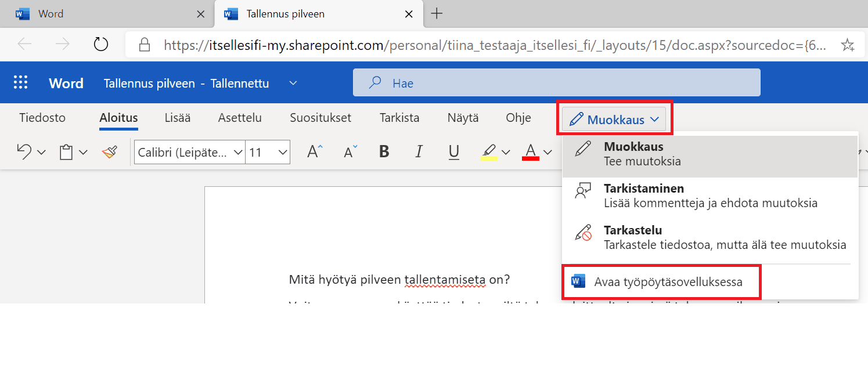868x376 pixels.
Task: Switch to the Näytä tab
Action: pos(463,118)
